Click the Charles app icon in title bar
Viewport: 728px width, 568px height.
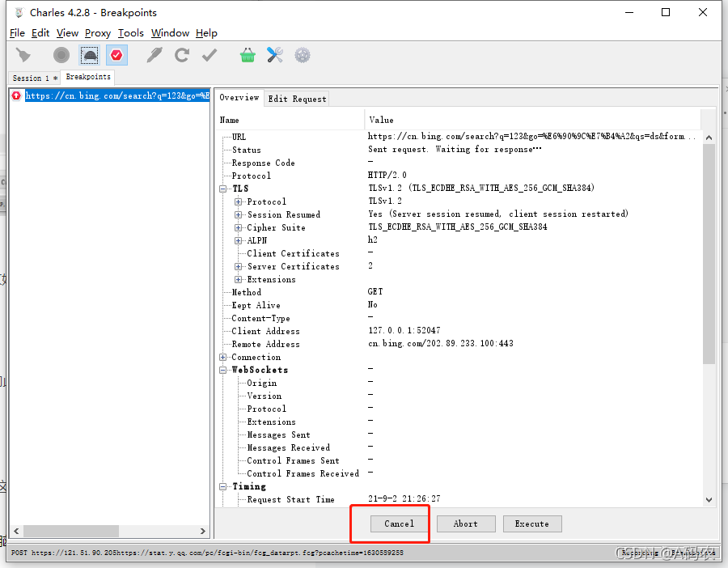tap(19, 12)
